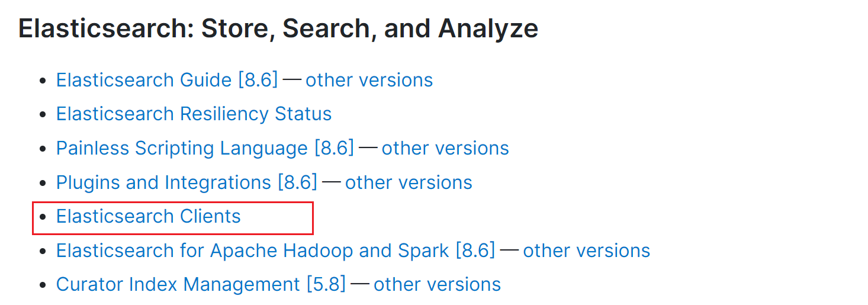Open Painless Scripting Language [8.6] docs
Image resolution: width=868 pixels, height=305 pixels.
click(x=205, y=148)
